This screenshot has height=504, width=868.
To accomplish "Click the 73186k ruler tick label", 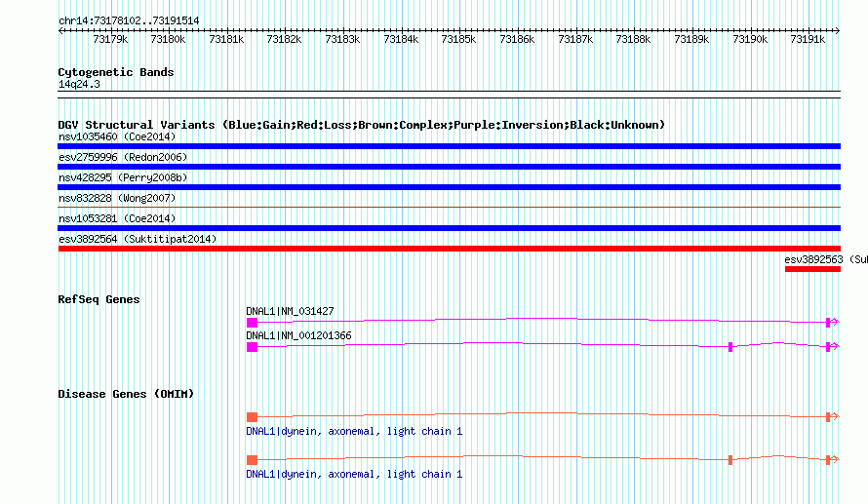I will 517,39.
